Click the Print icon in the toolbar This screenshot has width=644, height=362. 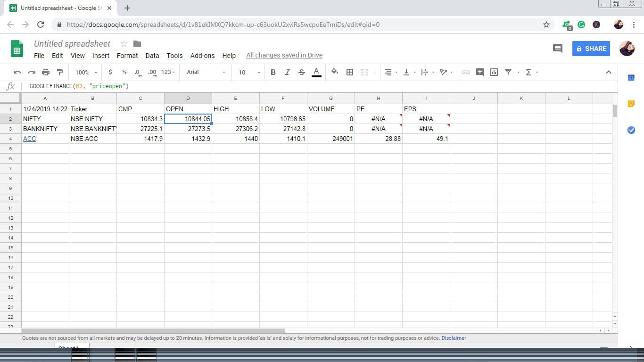46,72
